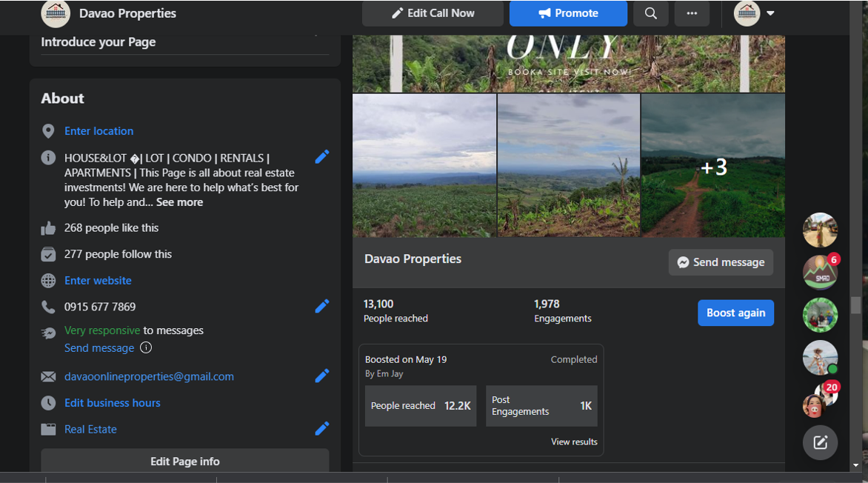Screen dimensions: 868x483
Task: Click the folder category icon
Action: tap(48, 429)
